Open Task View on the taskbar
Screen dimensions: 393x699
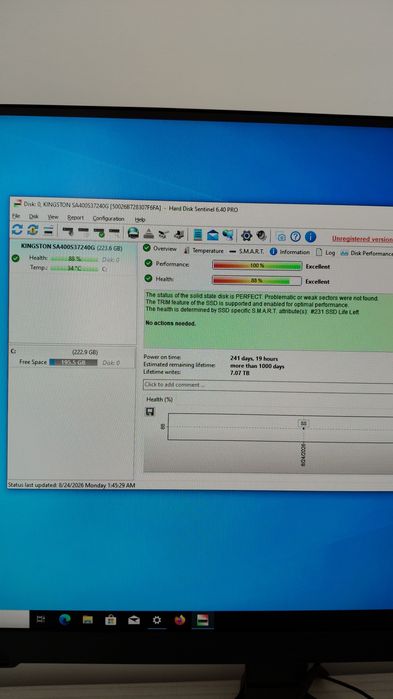pyautogui.click(x=41, y=619)
